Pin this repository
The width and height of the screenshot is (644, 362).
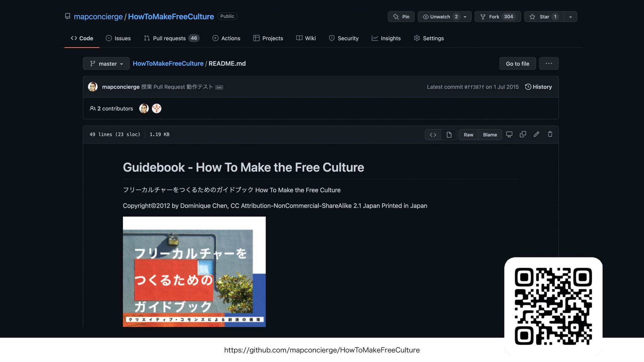pos(401,17)
